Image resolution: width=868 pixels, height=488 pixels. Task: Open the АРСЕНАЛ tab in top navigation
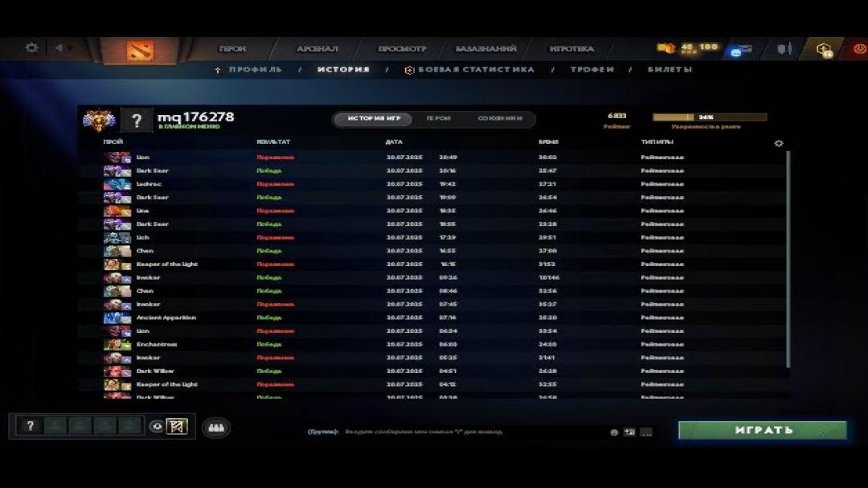[317, 49]
